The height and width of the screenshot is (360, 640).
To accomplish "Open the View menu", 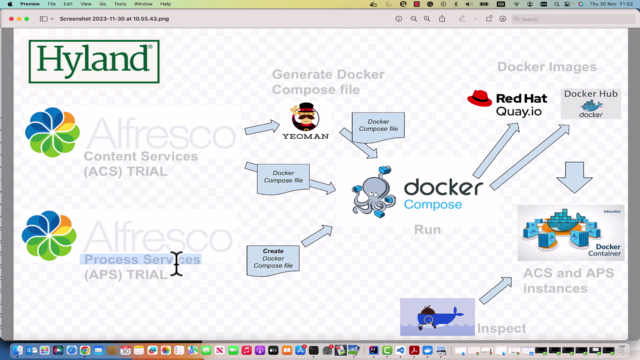I will 86,4.
